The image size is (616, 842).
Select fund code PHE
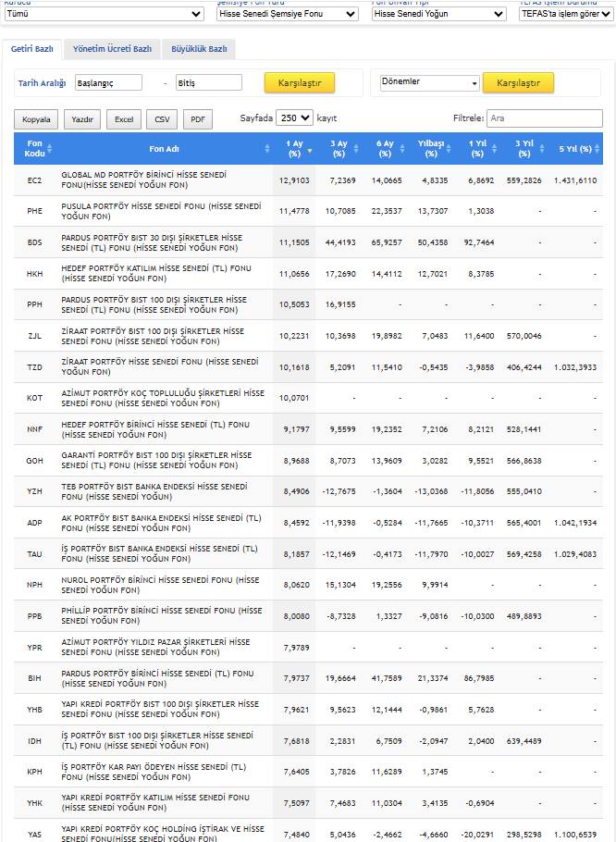pyautogui.click(x=34, y=211)
